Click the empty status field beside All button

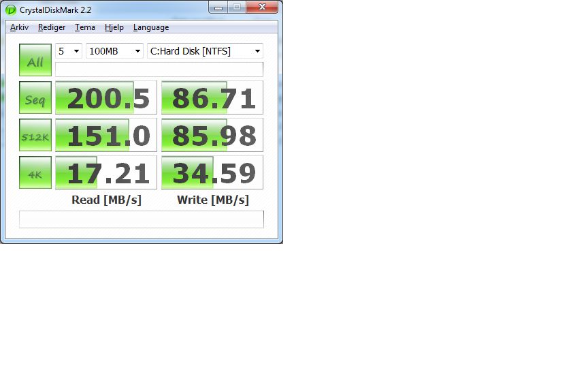(159, 70)
